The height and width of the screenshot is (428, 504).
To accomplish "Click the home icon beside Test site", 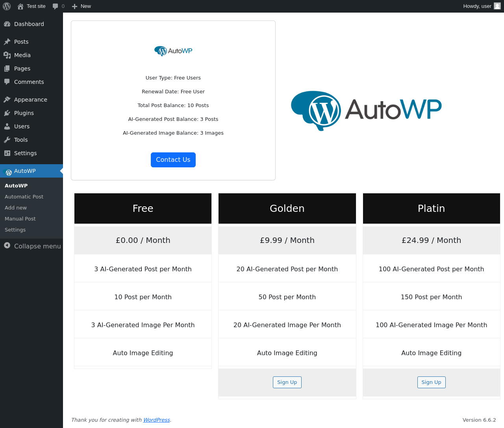I will (20, 6).
